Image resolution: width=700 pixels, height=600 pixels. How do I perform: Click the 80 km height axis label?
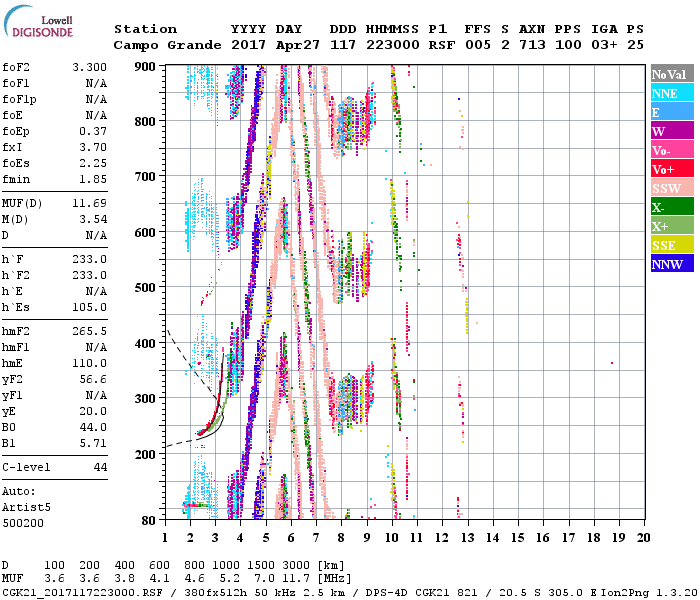[x=149, y=521]
